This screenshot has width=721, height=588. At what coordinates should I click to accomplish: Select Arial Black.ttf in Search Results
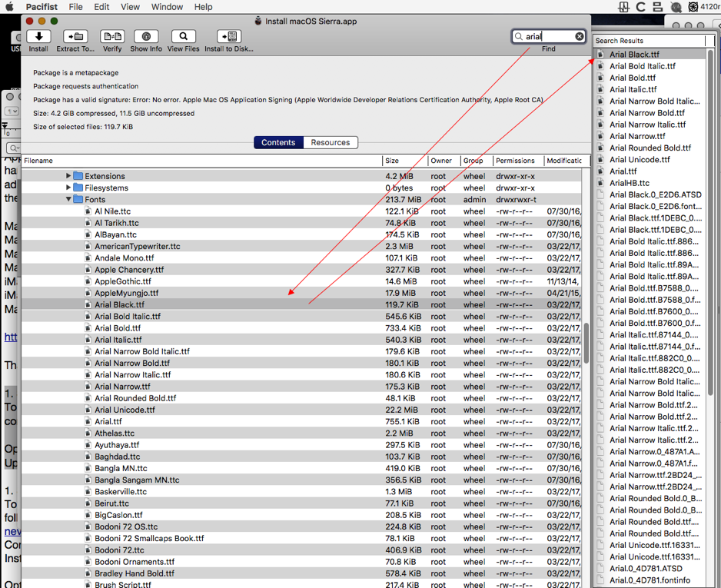click(634, 55)
